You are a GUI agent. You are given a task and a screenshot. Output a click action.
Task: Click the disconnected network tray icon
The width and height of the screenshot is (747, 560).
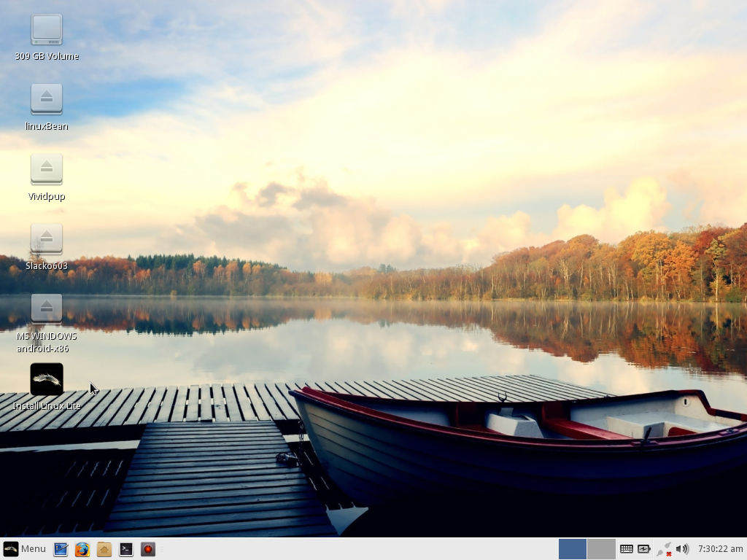tap(664, 550)
